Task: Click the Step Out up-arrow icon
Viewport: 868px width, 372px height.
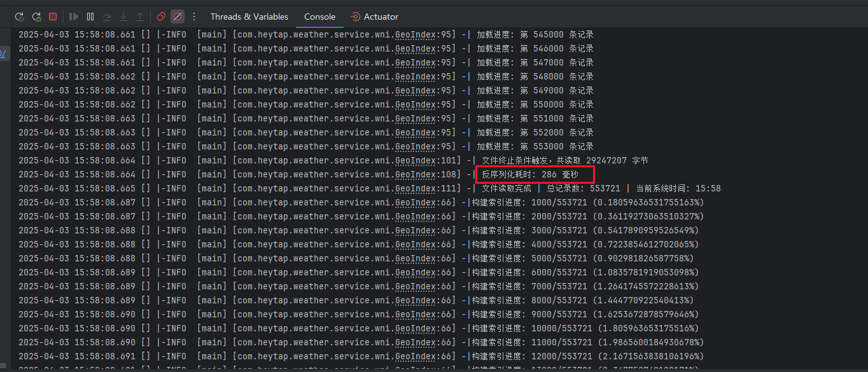Action: (x=140, y=17)
